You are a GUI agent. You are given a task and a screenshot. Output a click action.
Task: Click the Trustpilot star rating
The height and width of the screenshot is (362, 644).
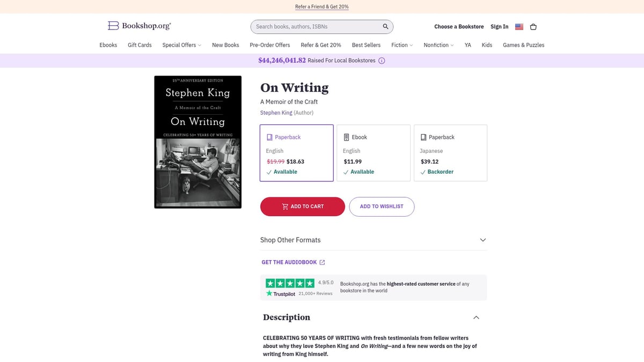click(x=289, y=283)
